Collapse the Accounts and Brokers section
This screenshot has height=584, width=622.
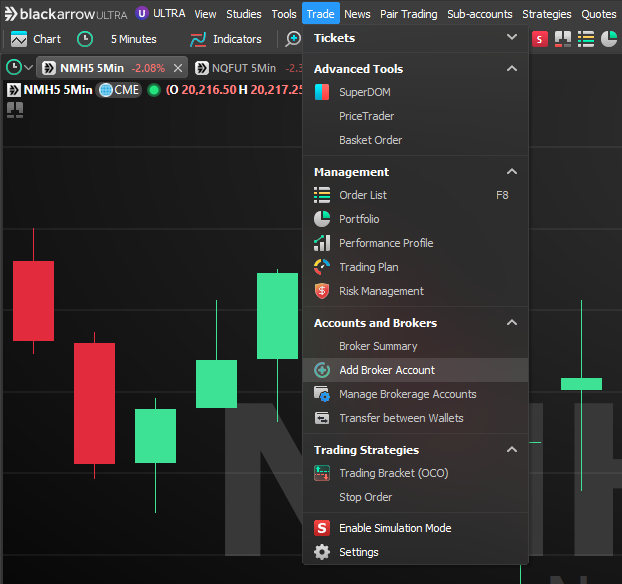coord(512,323)
